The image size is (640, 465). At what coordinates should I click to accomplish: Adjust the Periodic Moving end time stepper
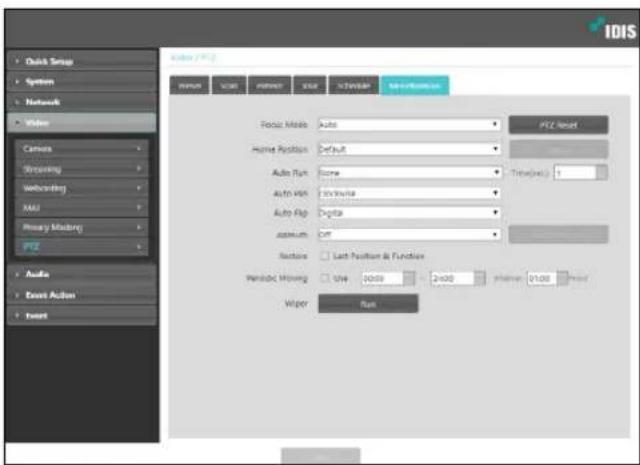pos(480,278)
